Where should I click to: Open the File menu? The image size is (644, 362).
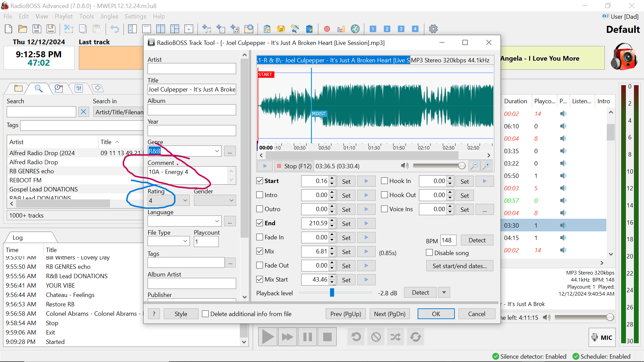(7, 16)
